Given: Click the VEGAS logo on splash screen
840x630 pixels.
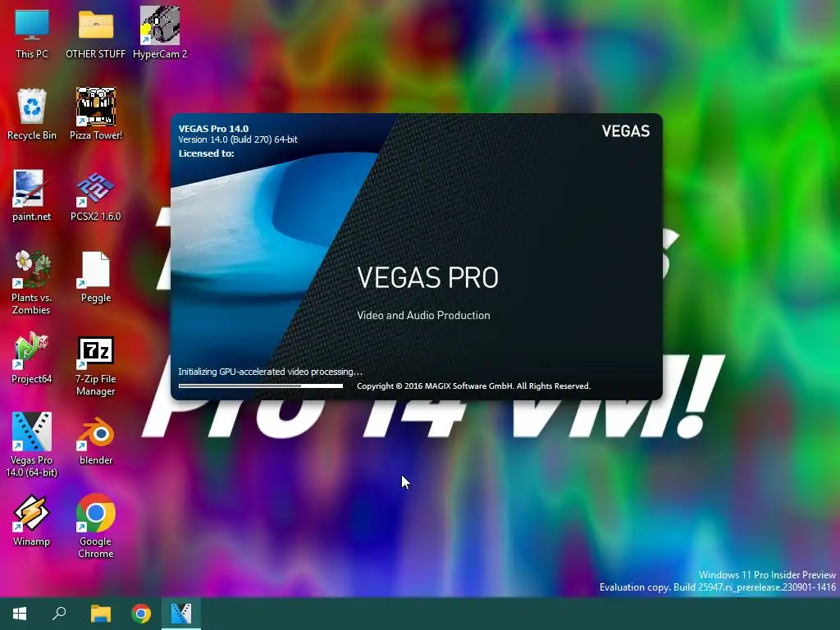Looking at the screenshot, I should coord(625,131).
